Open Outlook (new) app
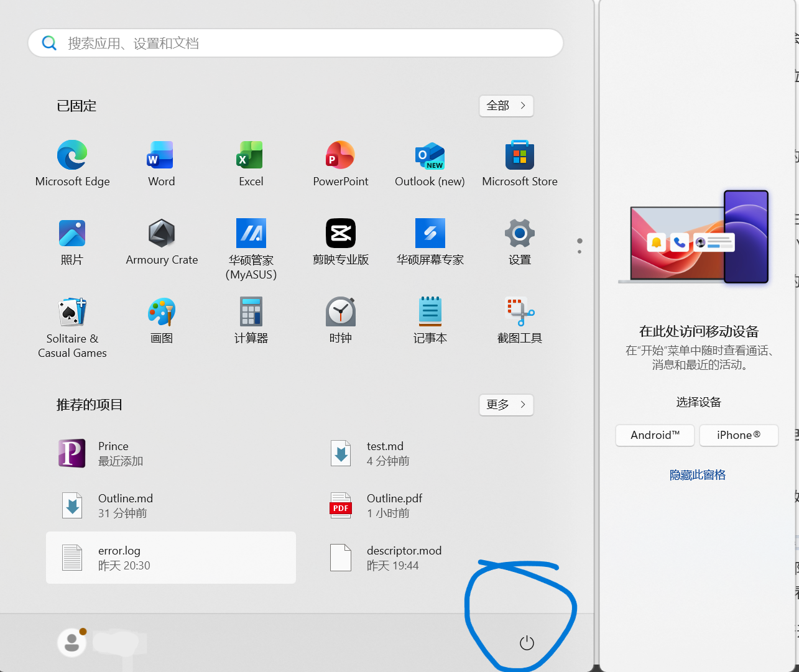Screen dimensions: 799x672 click(430, 163)
